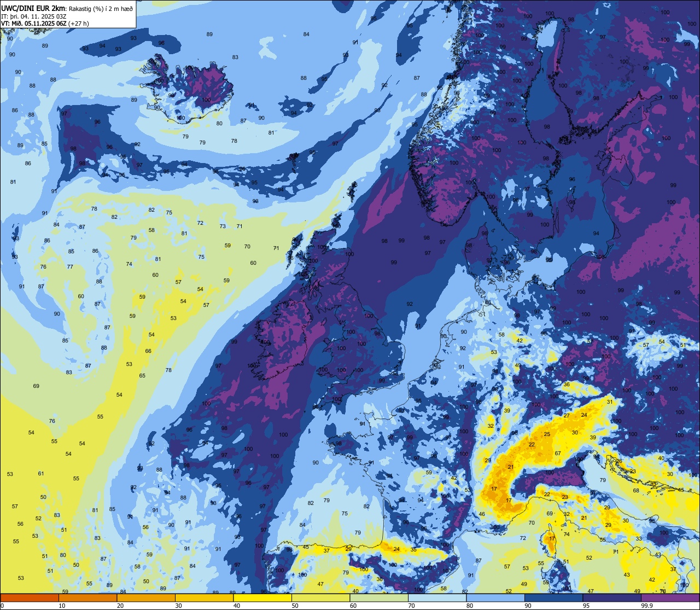The width and height of the screenshot is (700, 610).
Task: Click the humidity value '66' over the Atlantic
Action: (x=148, y=351)
